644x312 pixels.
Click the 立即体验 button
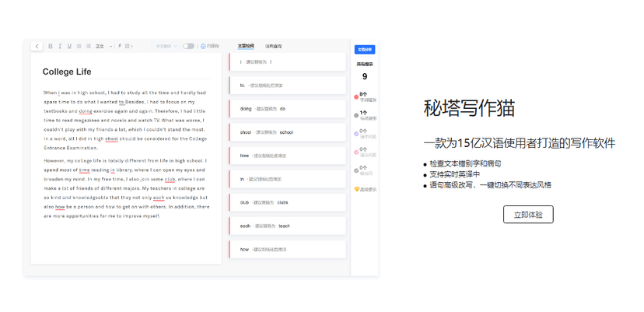[x=528, y=215]
